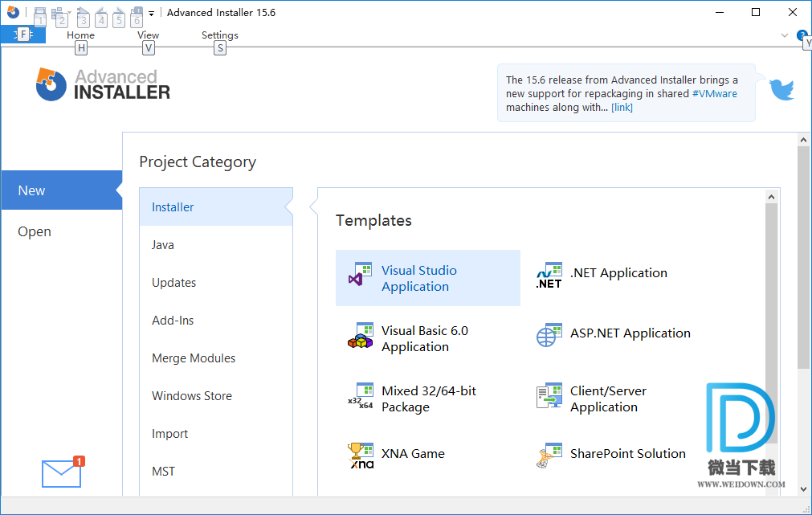Click the Undo quick access icon

pyautogui.click(x=101, y=13)
